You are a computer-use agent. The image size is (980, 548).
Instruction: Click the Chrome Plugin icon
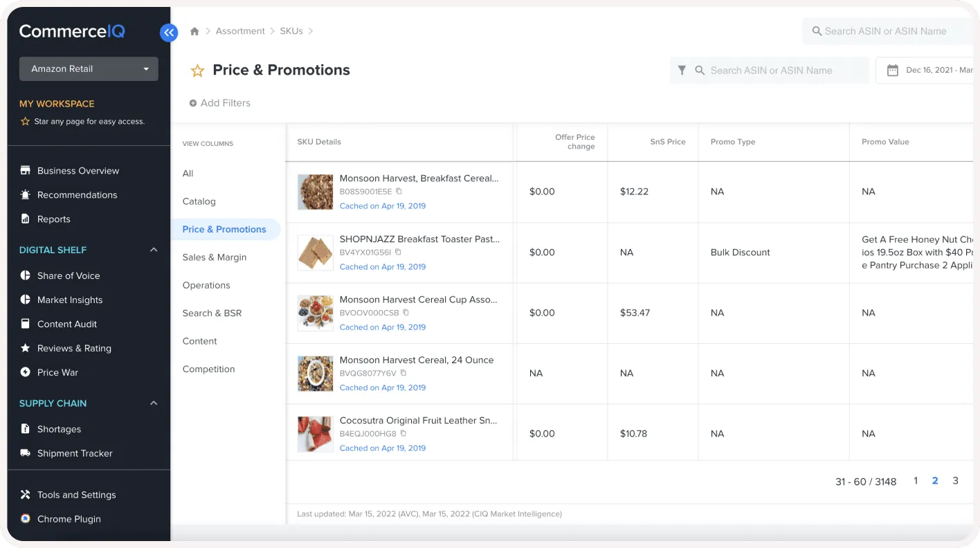click(x=26, y=519)
